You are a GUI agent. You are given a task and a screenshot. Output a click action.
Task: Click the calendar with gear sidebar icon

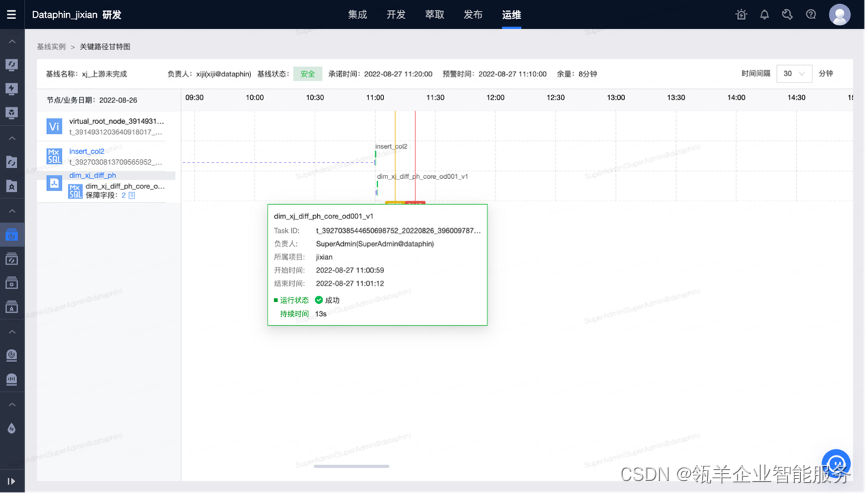click(12, 283)
